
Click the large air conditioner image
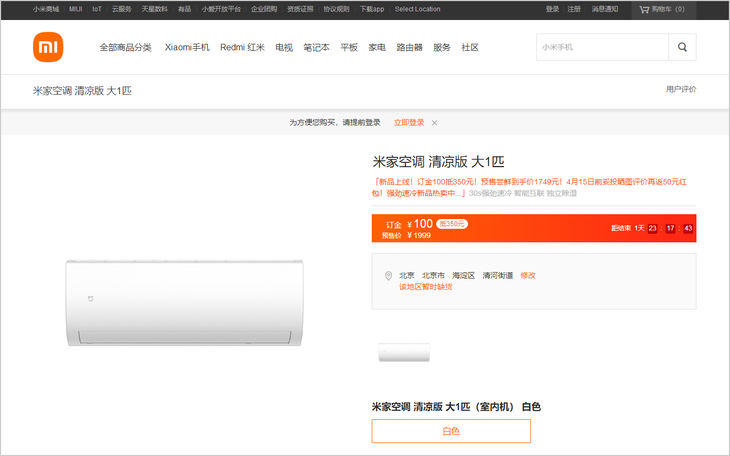[x=184, y=303]
